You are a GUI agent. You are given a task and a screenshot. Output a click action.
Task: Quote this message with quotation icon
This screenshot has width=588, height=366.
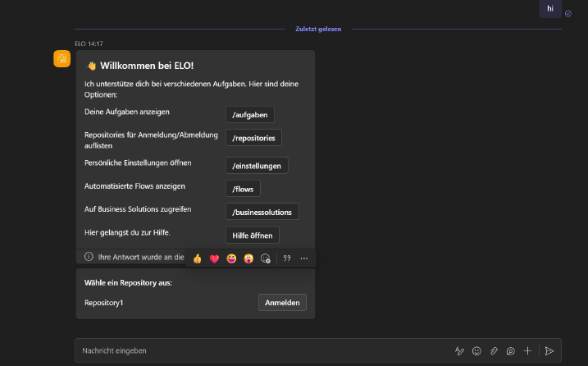(x=287, y=258)
